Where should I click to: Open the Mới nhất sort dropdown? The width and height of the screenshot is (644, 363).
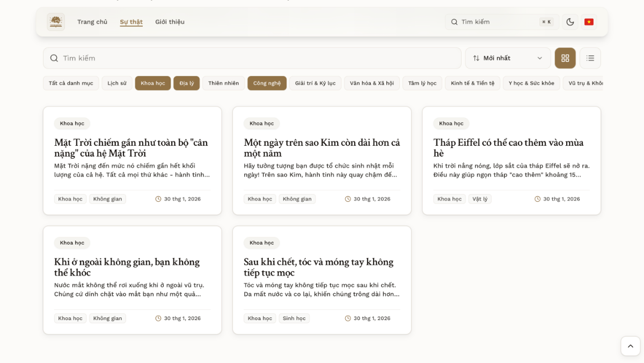click(508, 57)
